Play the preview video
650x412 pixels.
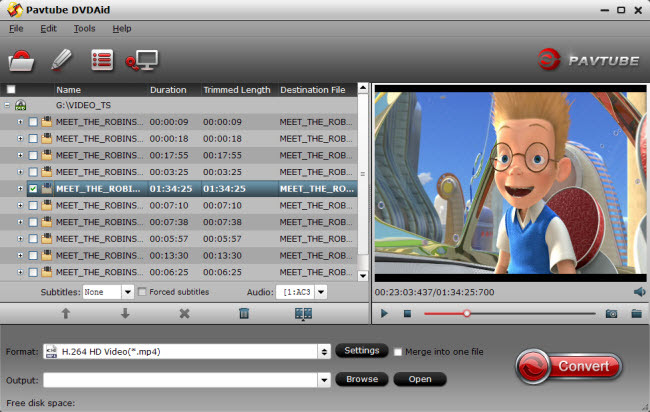point(384,314)
